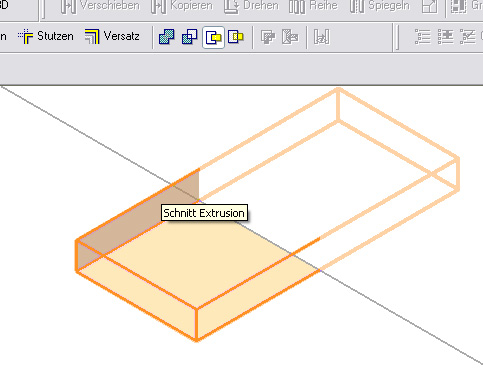
Task: Choose the Reihe array tool
Action: [313, 6]
